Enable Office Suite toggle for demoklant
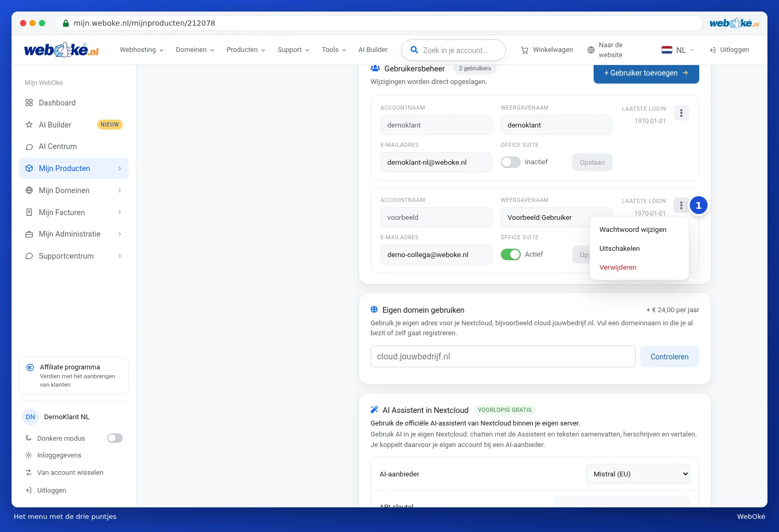779x532 pixels. 511,162
